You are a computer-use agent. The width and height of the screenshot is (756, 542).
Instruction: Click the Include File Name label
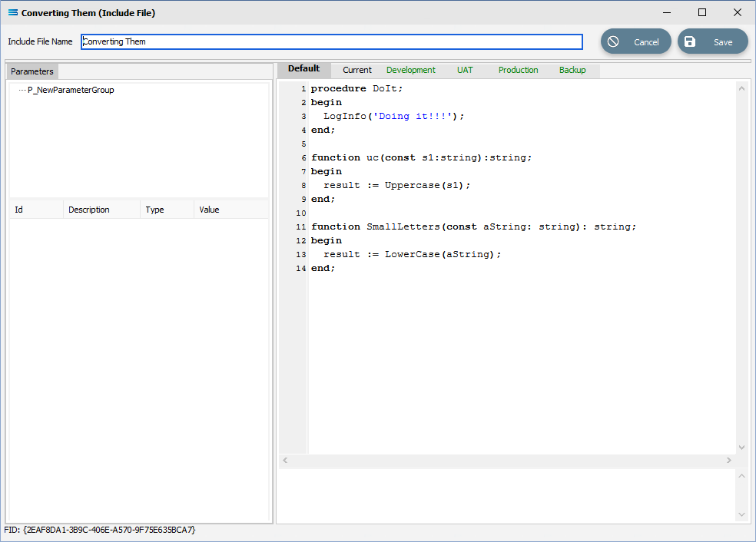click(40, 42)
